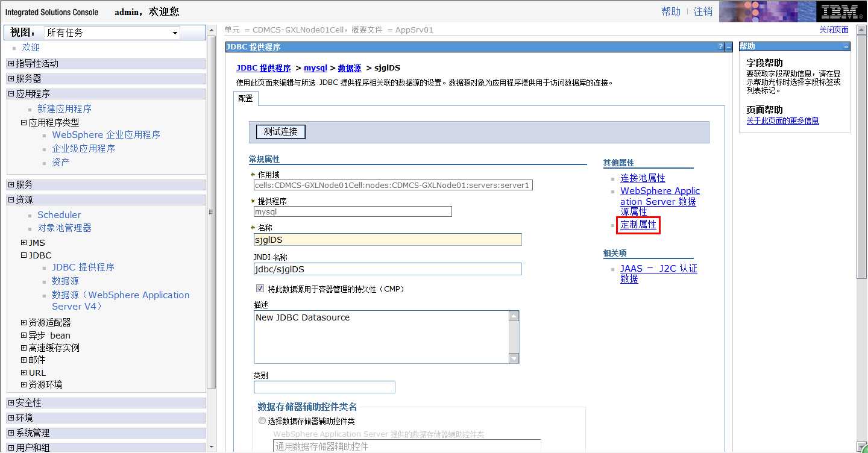Click the navigation pane scrollbar down arrow
The height and width of the screenshot is (453, 868).
click(212, 447)
